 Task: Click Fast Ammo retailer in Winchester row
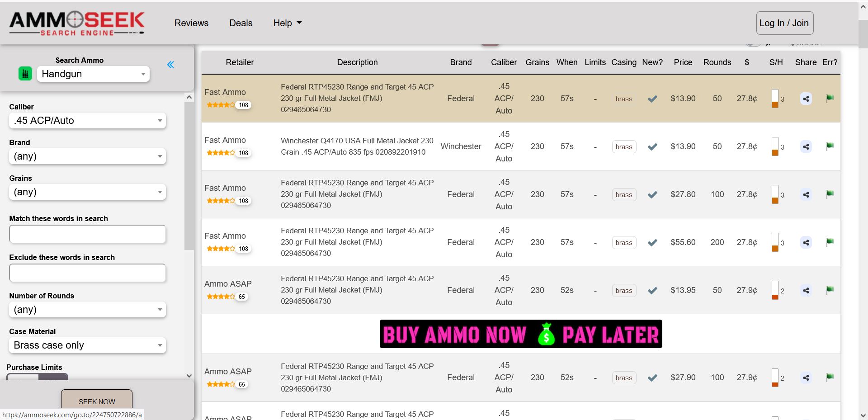pos(225,140)
